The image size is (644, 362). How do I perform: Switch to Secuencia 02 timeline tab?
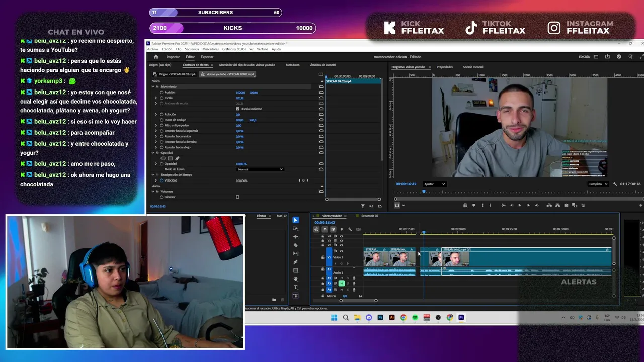click(369, 216)
